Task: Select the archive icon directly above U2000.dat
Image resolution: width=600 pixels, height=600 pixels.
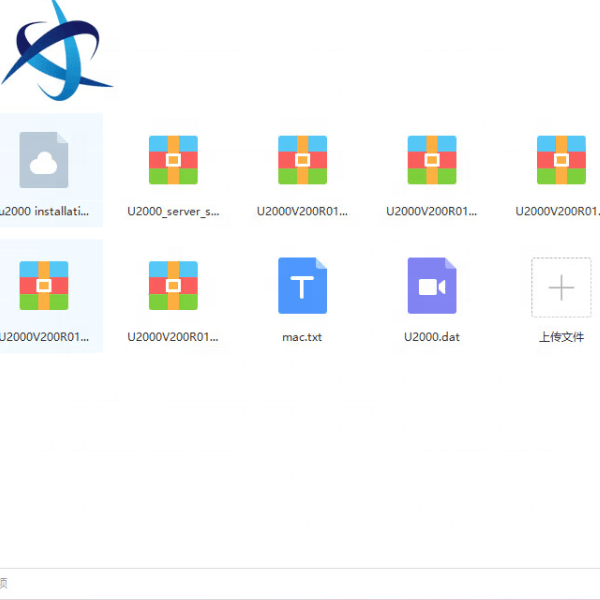Action: pos(432,160)
